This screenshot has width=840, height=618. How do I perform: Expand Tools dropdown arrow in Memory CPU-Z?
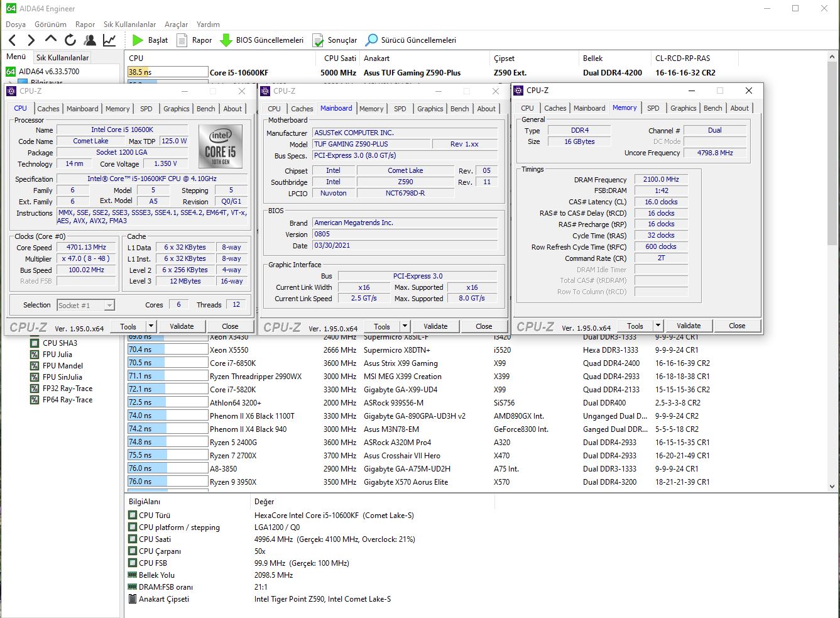point(658,326)
